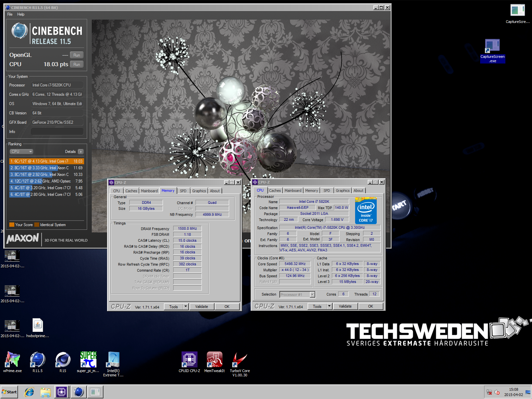Select ranking entry 6C/12T @ 4.13 GHz
This screenshot has width=532, height=399.
47,161
